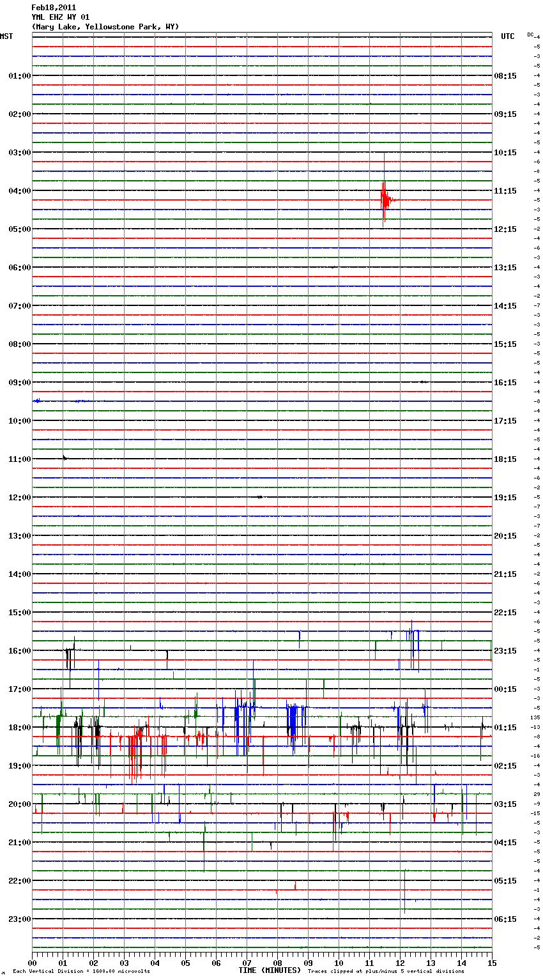This screenshot has height=980, width=543.
Task: Click minute 12 on the bottom axis
Action: pos(400,963)
